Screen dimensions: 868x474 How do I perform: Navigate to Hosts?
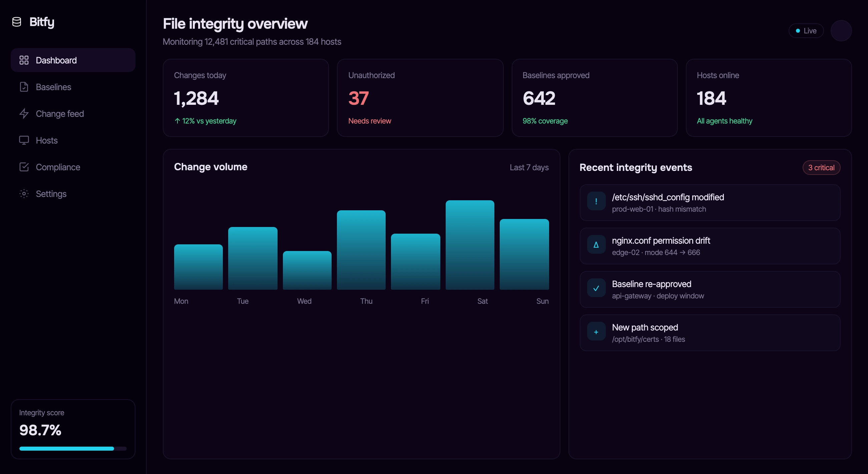(x=73, y=140)
